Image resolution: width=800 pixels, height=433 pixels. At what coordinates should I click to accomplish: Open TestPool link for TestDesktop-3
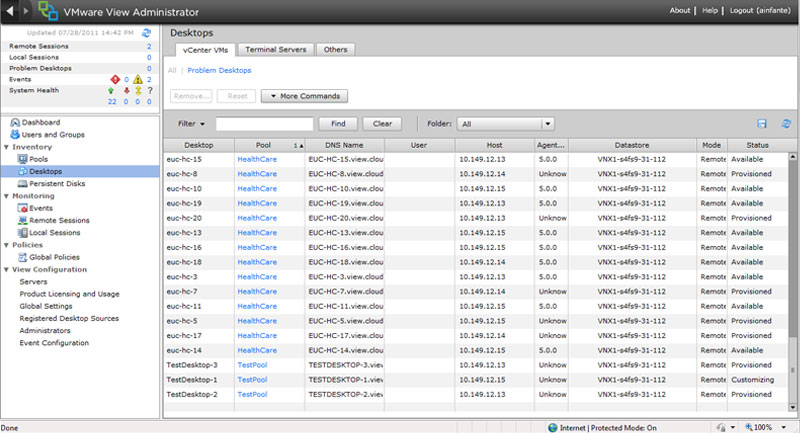tap(252, 365)
